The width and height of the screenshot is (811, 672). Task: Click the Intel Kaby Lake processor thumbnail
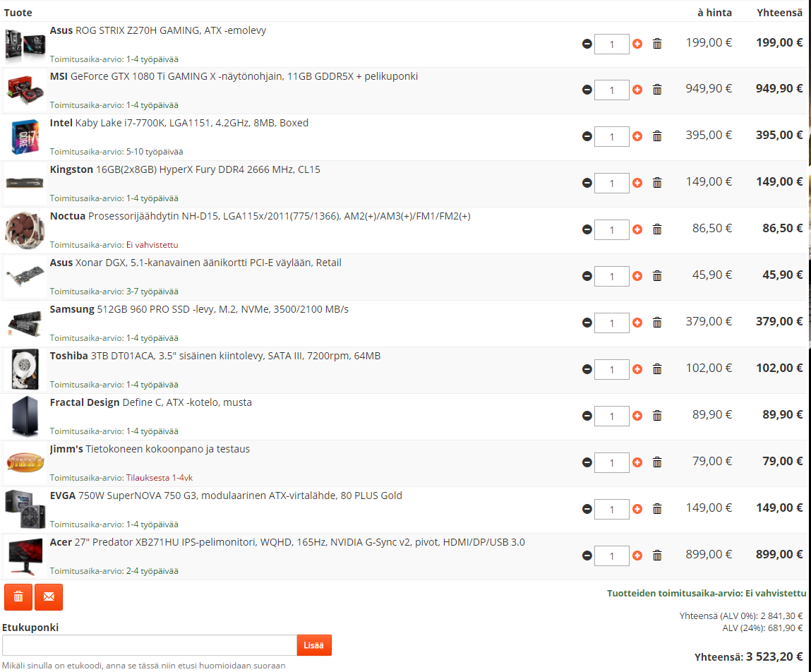pyautogui.click(x=25, y=137)
